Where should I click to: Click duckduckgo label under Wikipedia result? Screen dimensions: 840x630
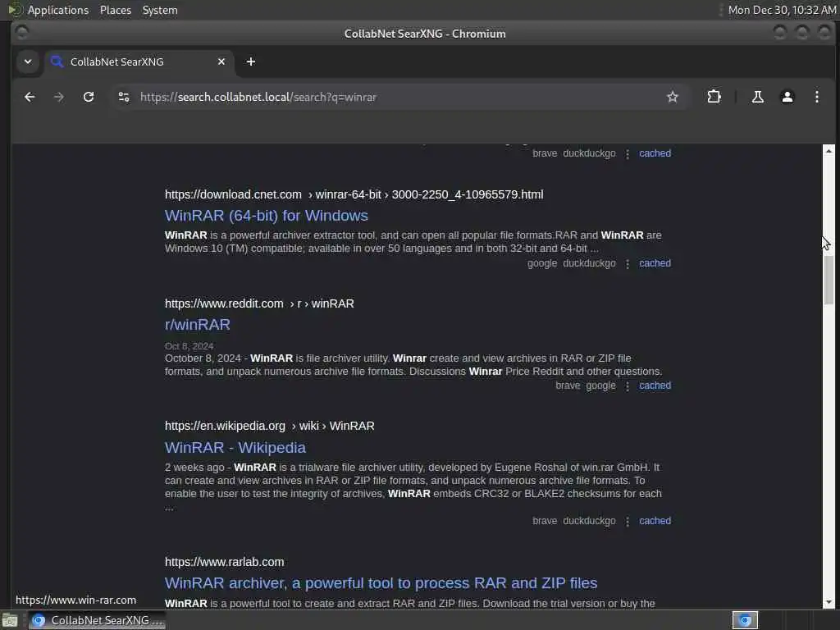(x=589, y=521)
